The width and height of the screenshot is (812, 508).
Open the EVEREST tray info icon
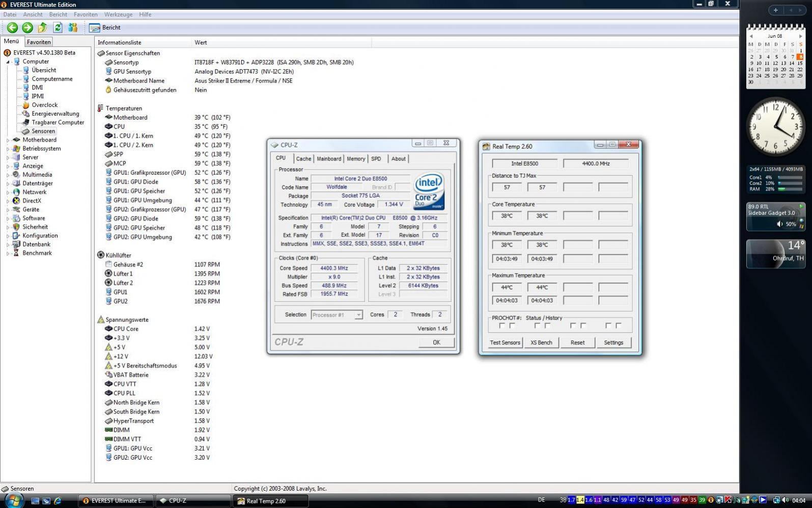click(x=711, y=500)
